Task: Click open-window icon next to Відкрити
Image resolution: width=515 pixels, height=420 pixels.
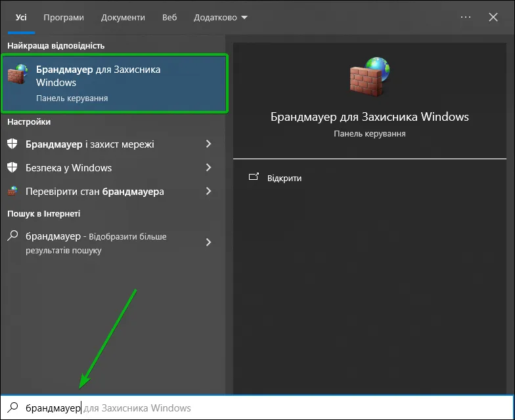Action: pos(254,177)
